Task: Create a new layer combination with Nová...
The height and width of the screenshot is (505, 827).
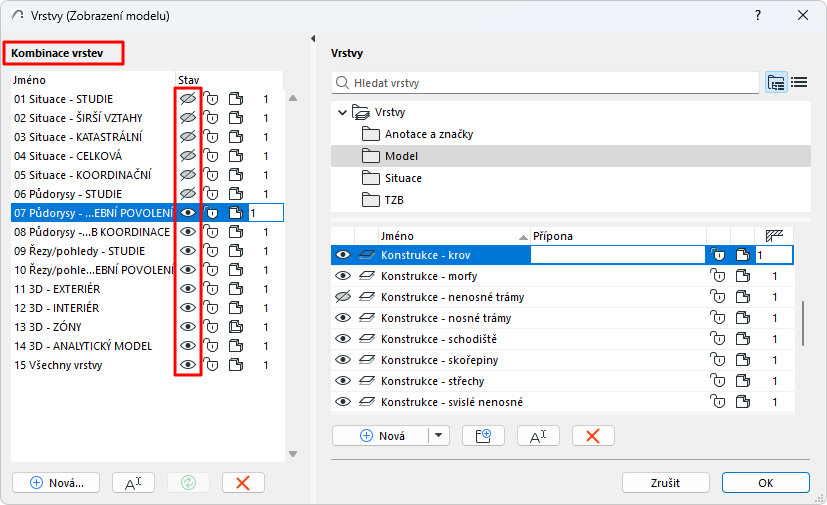Action: pos(57,482)
